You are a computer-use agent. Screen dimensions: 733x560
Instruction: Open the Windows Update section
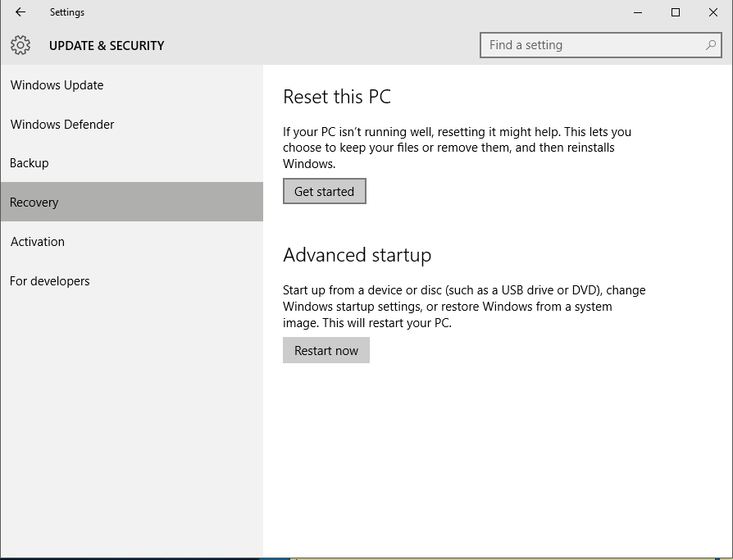(131, 84)
